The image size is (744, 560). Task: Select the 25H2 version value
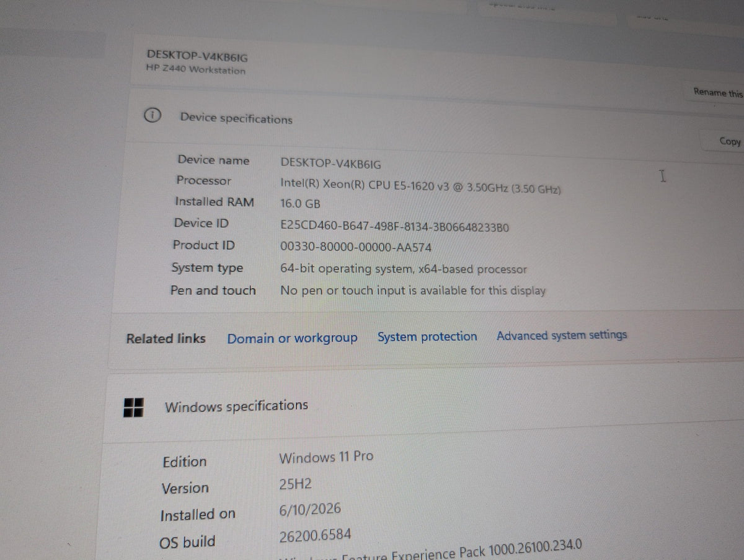[296, 484]
